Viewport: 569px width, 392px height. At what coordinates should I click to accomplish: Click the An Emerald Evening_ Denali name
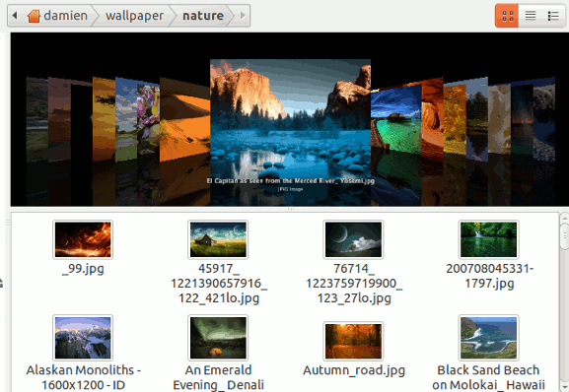(x=219, y=377)
